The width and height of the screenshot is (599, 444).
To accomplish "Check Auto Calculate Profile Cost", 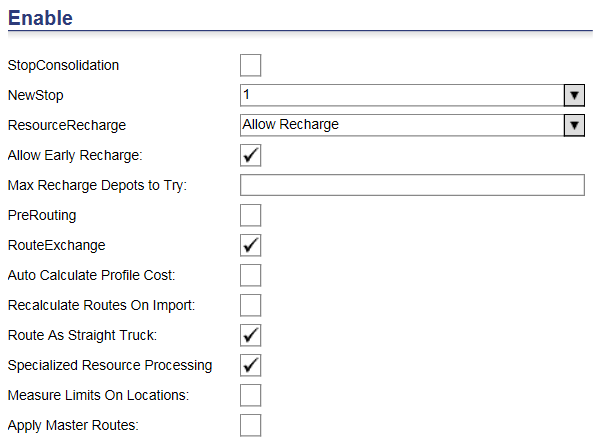I will tap(251, 275).
